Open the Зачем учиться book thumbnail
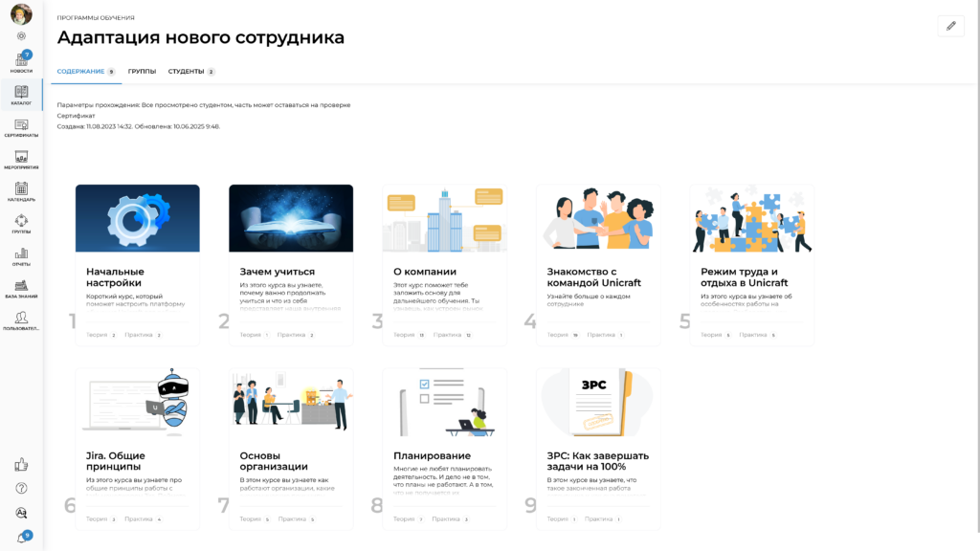 coord(291,218)
